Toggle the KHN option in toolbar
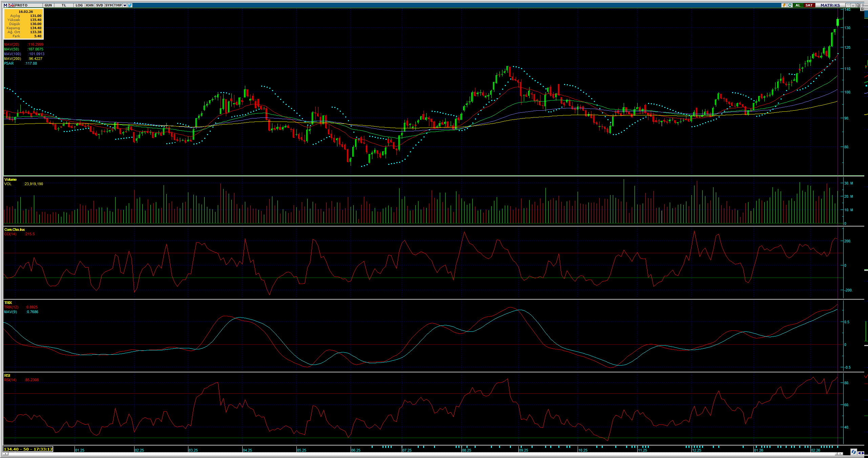Screen dimensions: 868x458 click(90, 5)
